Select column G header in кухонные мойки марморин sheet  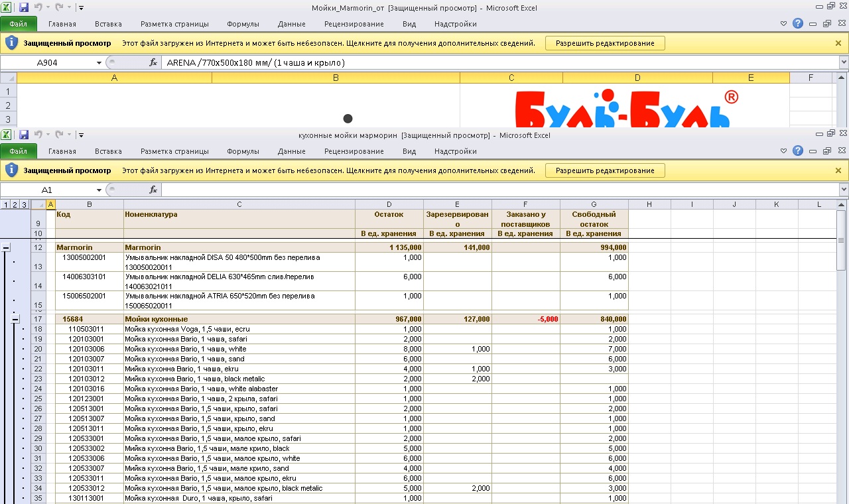(594, 204)
